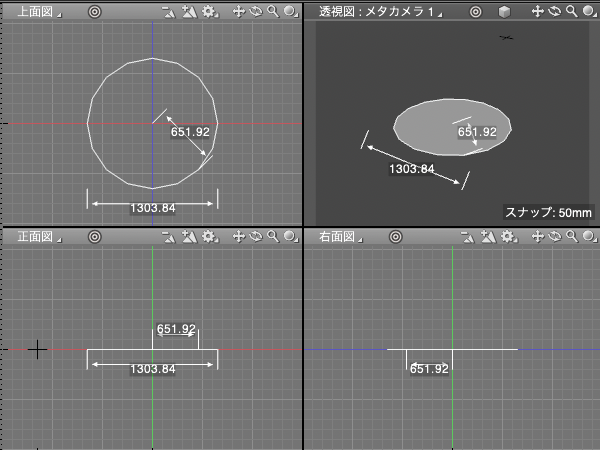Click the sphere shading icon in the perspective view
The image size is (600, 450).
click(588, 12)
